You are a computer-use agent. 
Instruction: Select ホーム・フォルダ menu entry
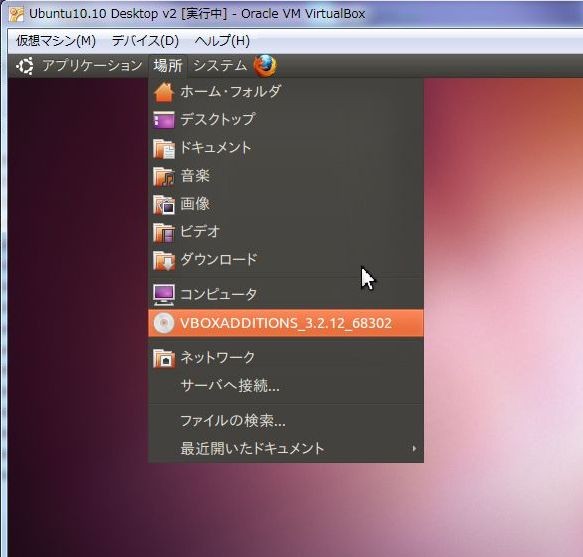click(x=286, y=92)
